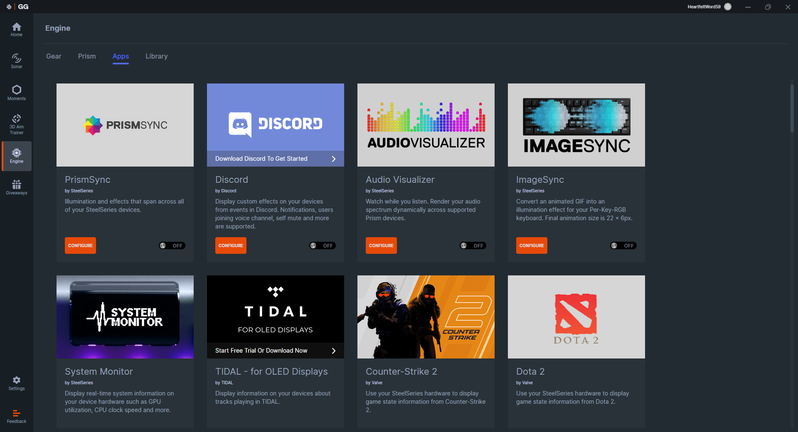The width and height of the screenshot is (798, 432).
Task: Toggle PrismSync app on
Action: pos(172,246)
